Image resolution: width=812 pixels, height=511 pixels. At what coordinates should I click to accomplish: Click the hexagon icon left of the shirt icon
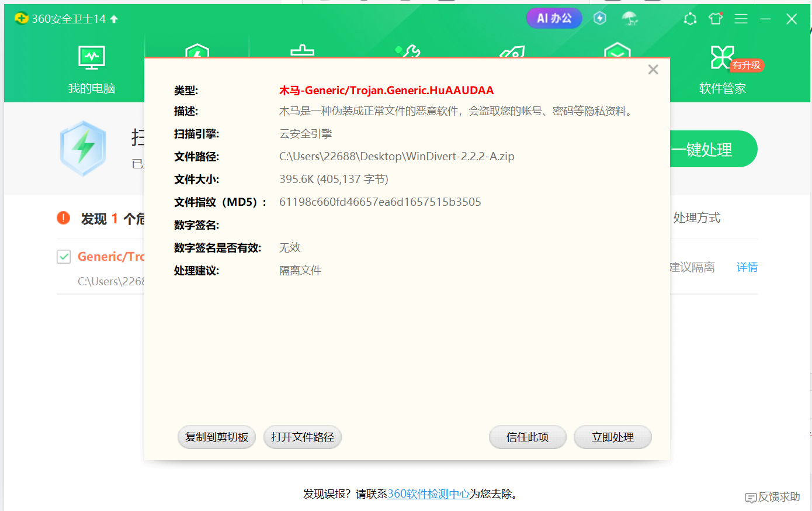[x=690, y=19]
